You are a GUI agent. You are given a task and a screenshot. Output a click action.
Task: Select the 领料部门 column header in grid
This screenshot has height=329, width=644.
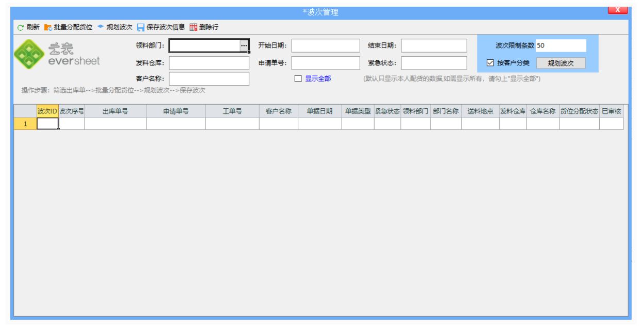pyautogui.click(x=416, y=111)
